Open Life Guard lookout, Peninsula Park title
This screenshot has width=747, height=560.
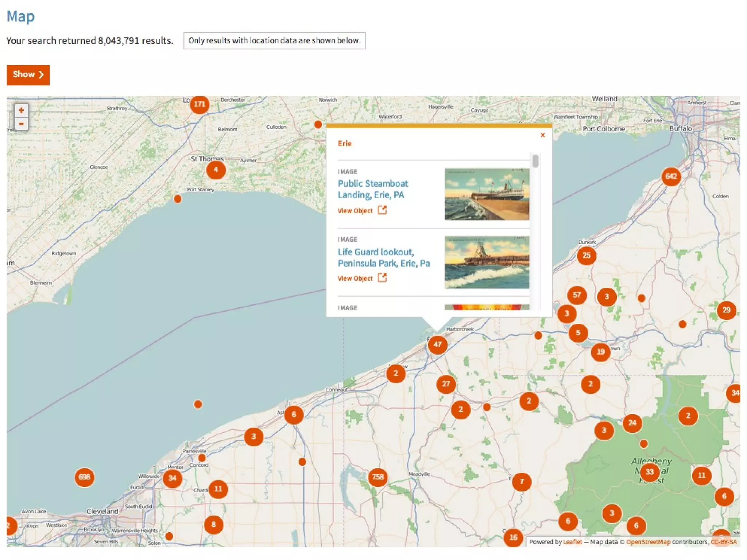click(x=383, y=257)
